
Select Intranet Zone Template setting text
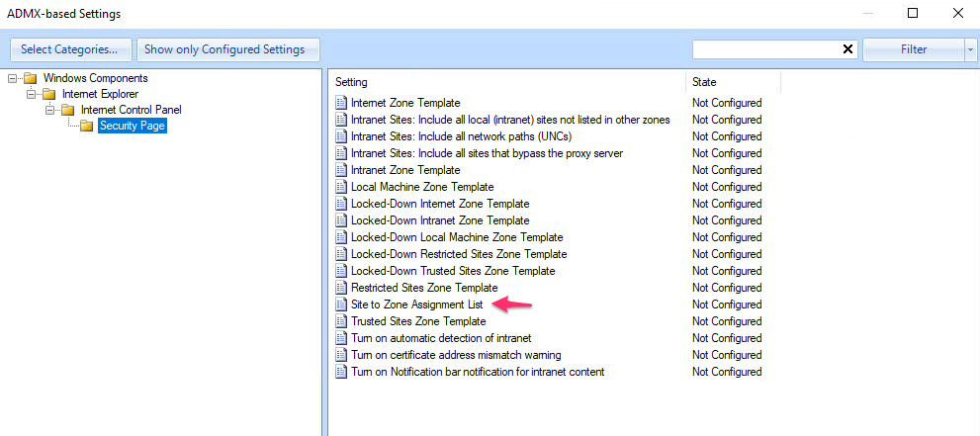(x=405, y=170)
